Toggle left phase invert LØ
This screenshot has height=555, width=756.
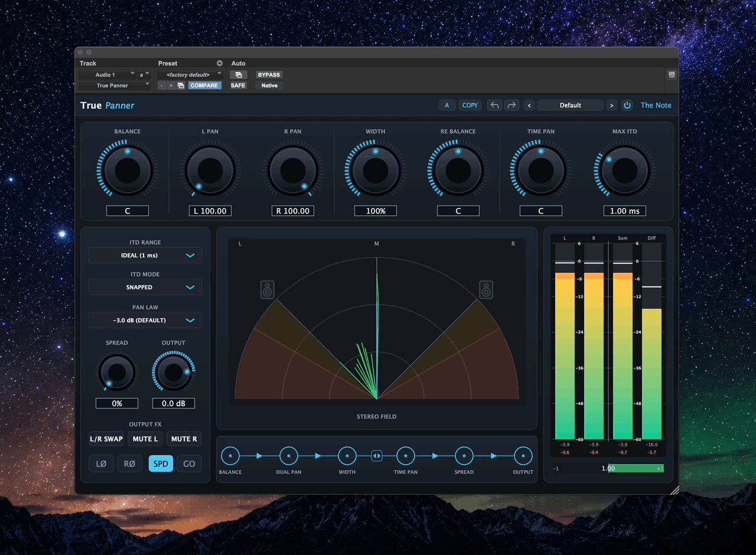(101, 463)
